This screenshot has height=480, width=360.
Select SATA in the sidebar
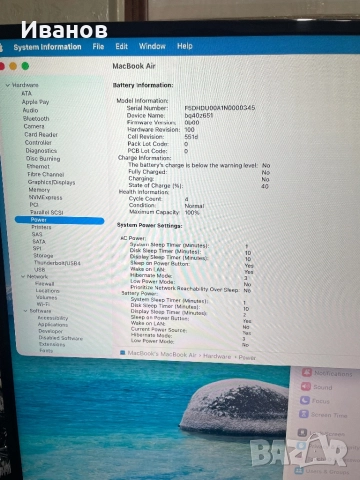tap(39, 242)
